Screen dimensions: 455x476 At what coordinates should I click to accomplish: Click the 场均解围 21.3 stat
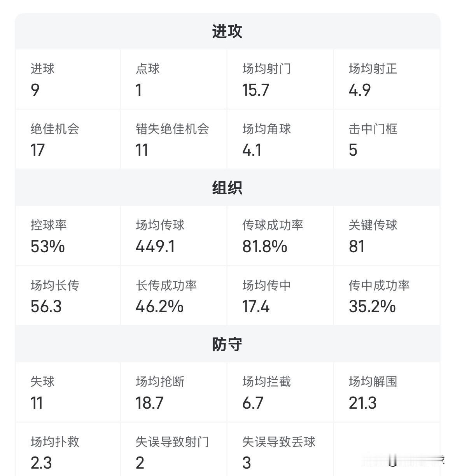[x=387, y=392]
